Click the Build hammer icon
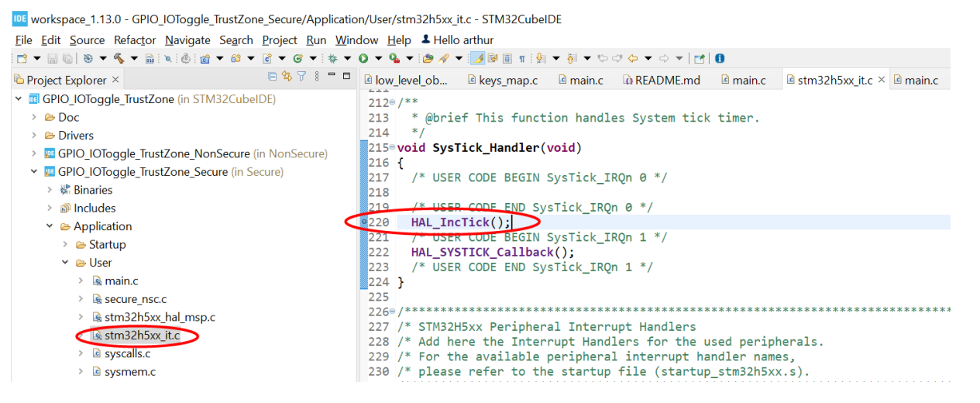The image size is (980, 403). pyautogui.click(x=119, y=58)
